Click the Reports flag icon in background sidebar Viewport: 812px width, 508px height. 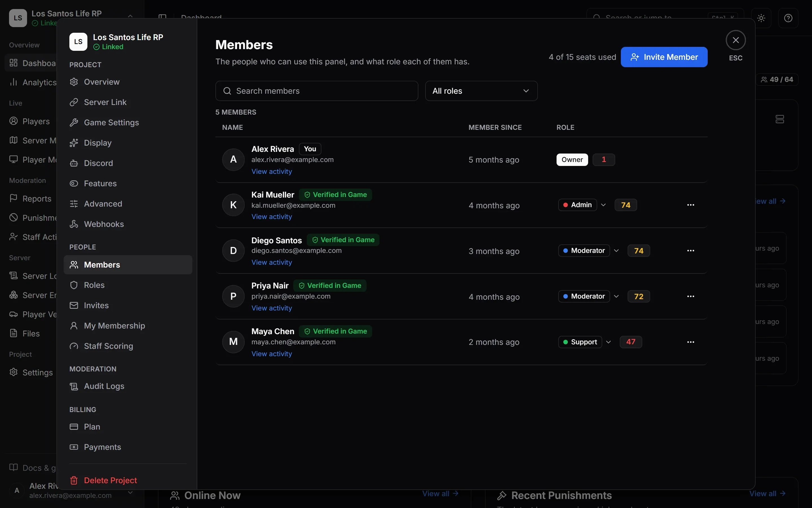tap(14, 198)
